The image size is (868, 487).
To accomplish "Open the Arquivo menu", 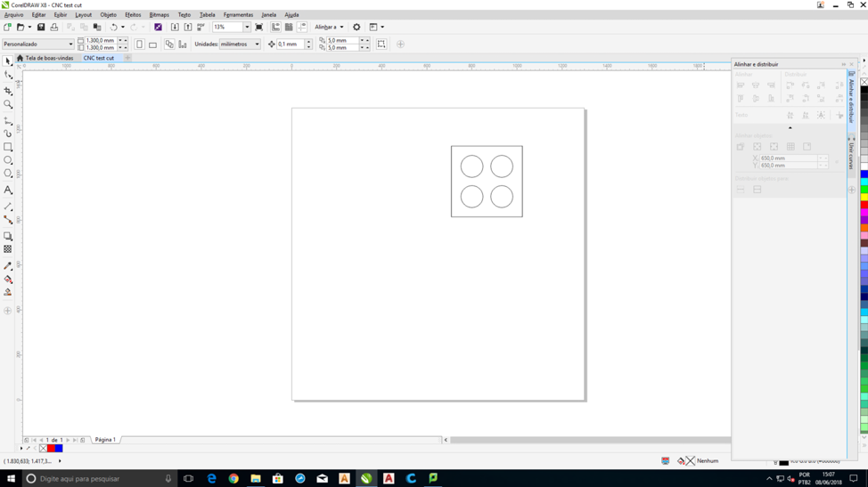I will 14,15.
